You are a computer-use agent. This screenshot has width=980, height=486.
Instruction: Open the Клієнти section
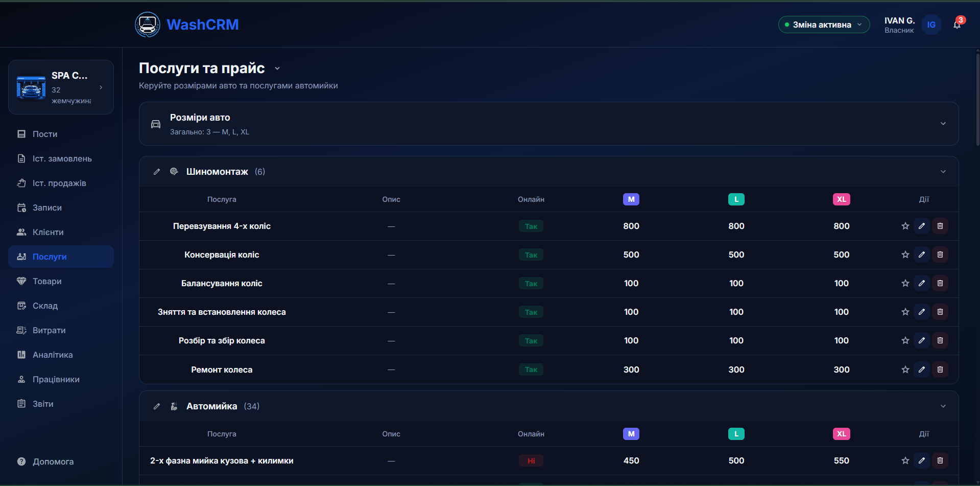pyautogui.click(x=61, y=232)
